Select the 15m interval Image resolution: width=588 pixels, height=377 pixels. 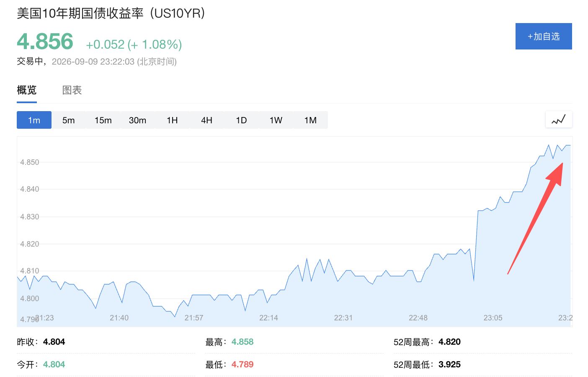(103, 120)
